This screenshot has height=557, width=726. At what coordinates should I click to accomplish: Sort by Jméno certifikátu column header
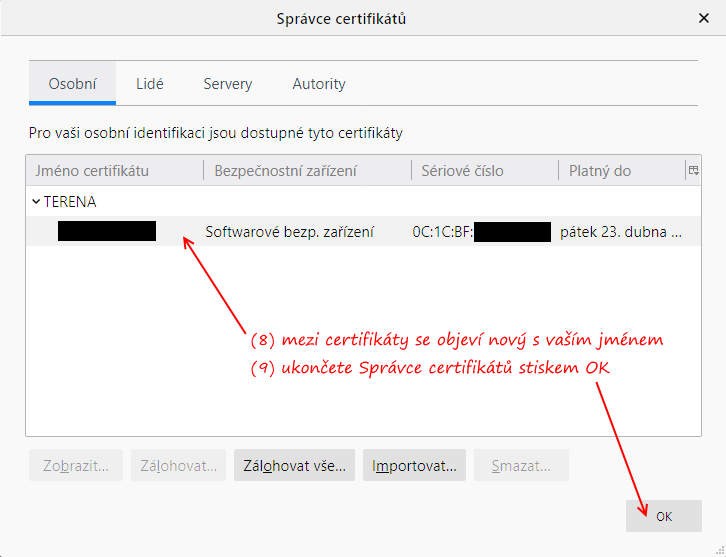[x=115, y=170]
